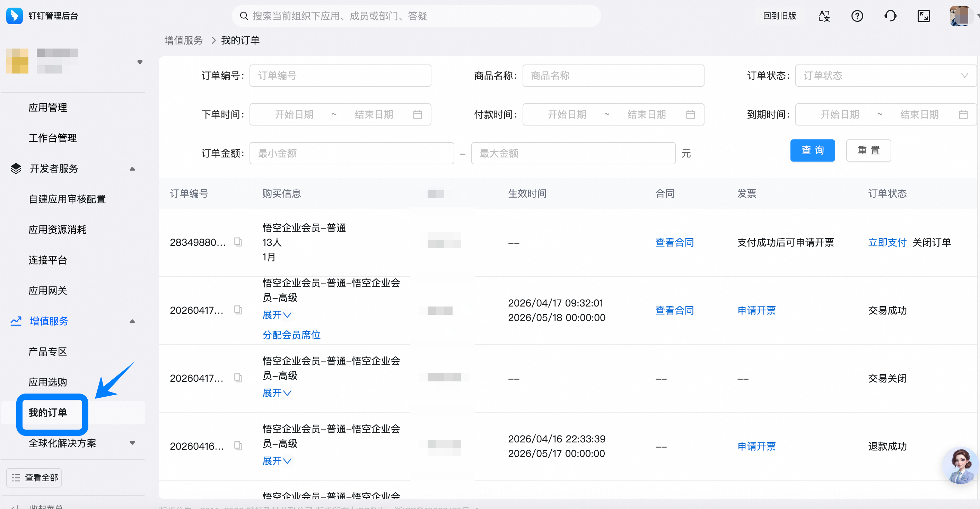Expand the 全球化解决方案 section
This screenshot has width=980, height=509.
coord(132,443)
